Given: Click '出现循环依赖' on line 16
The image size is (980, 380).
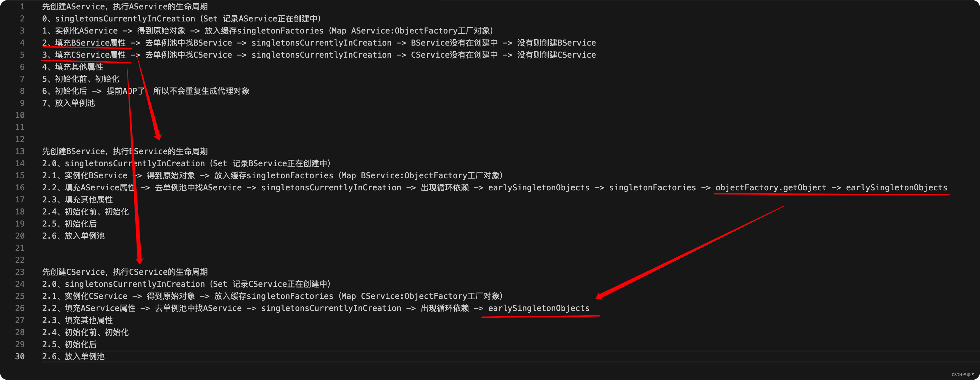Looking at the screenshot, I should (444, 187).
